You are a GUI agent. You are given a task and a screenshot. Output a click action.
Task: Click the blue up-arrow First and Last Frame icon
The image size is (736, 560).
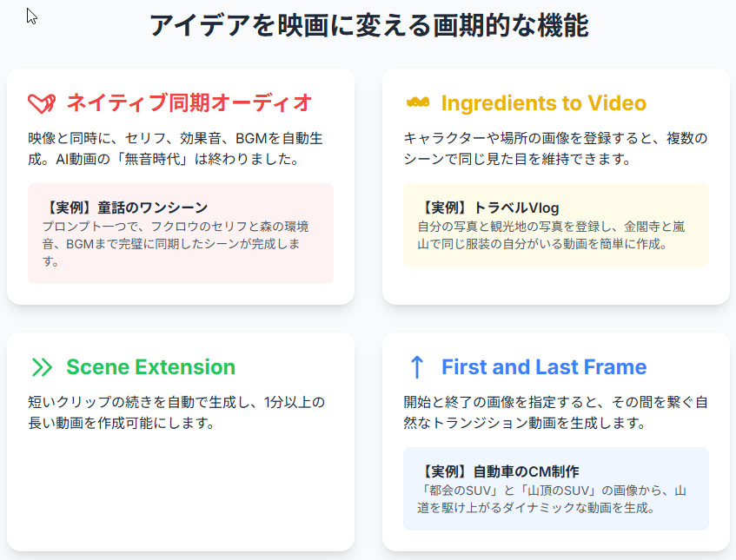(417, 367)
